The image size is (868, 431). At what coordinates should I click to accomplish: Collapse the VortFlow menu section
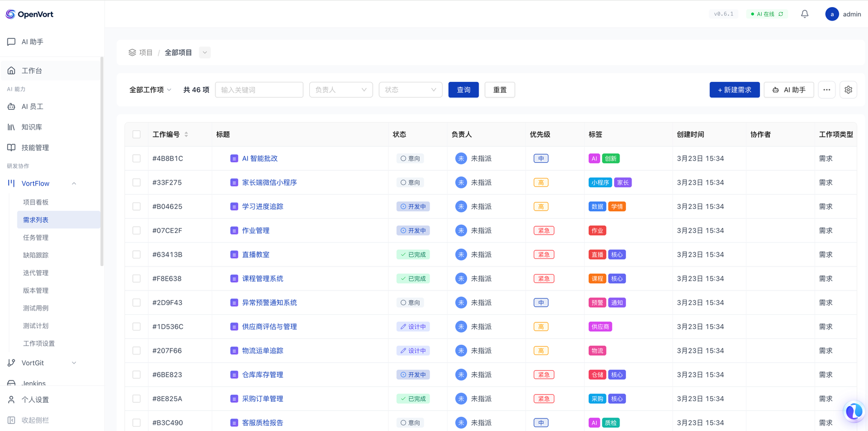(74, 183)
